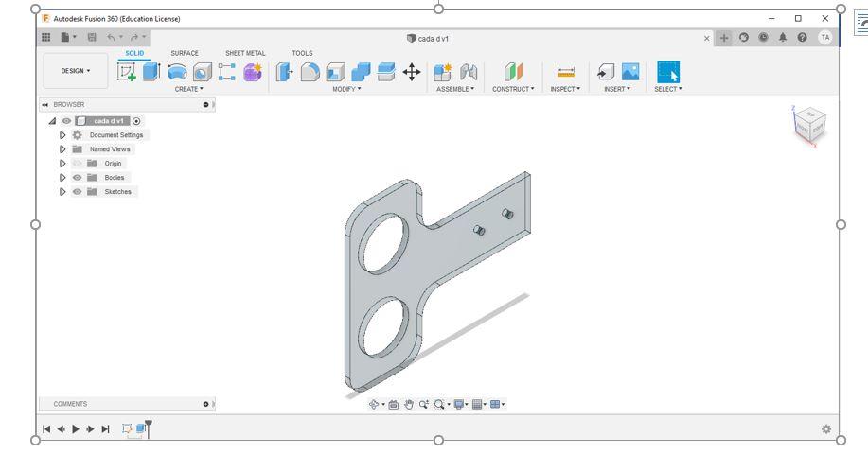Choose the Insert Canvas image icon
The height and width of the screenshot is (454, 868).
(630, 72)
